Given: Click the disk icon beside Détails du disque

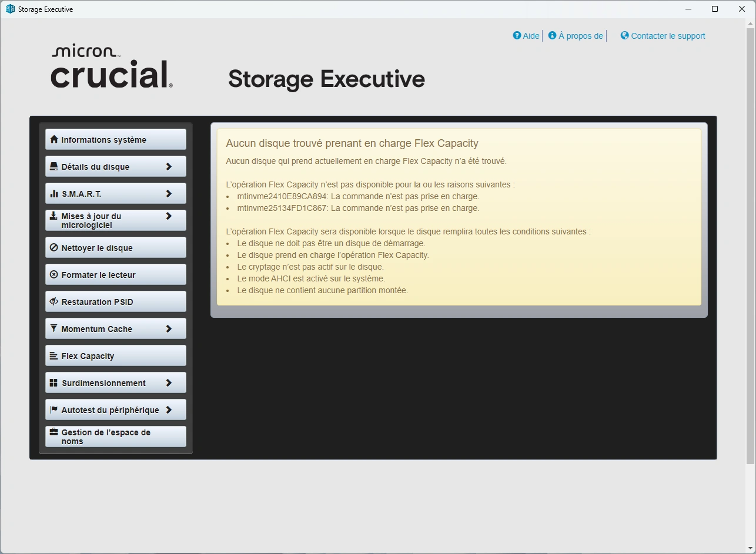Looking at the screenshot, I should [x=54, y=166].
